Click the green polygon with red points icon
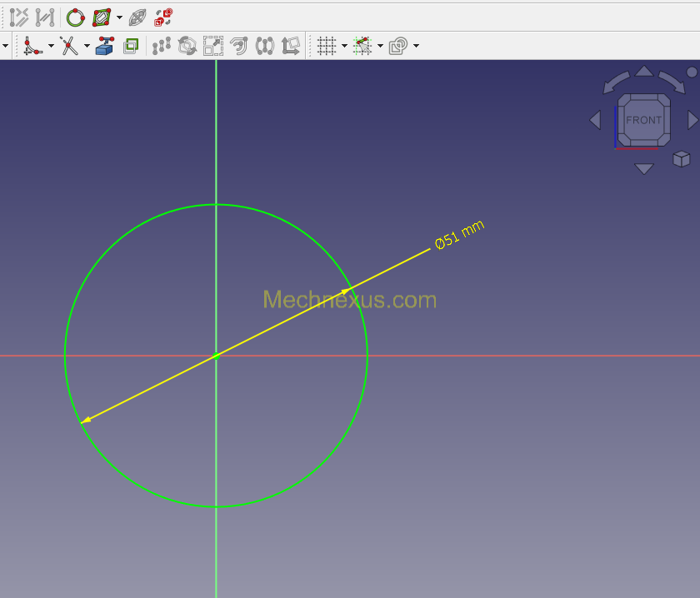 [102, 17]
